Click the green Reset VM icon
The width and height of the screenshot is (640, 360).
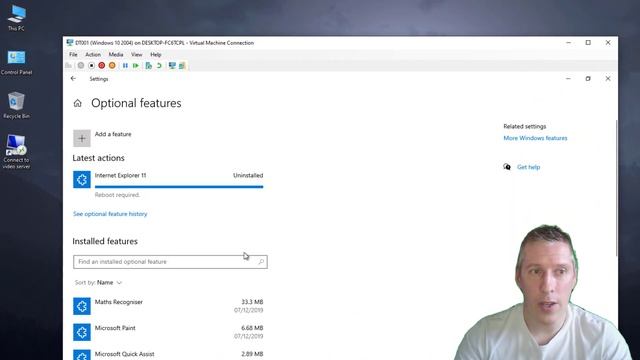[136, 66]
